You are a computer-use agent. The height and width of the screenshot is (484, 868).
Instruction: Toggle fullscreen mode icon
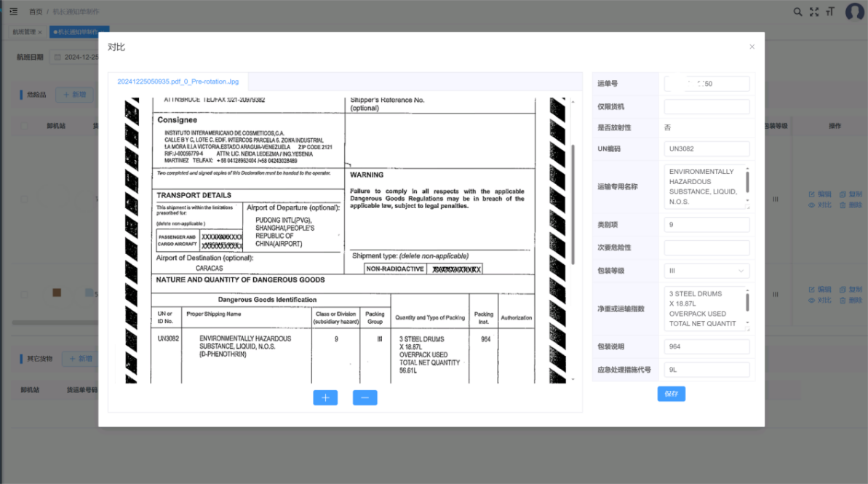pos(814,12)
